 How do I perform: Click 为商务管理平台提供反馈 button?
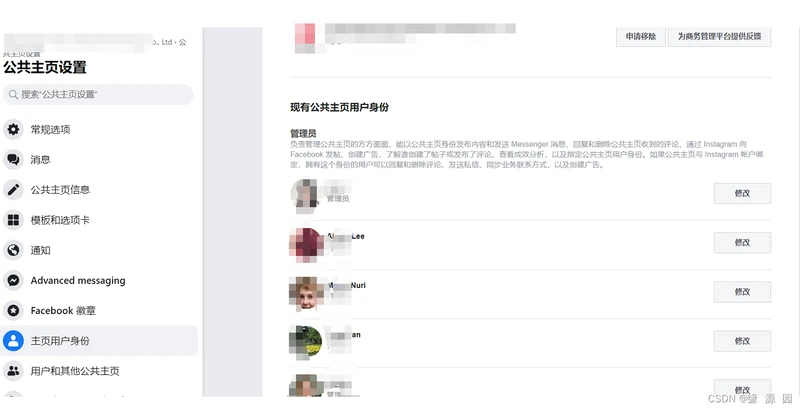coord(719,36)
